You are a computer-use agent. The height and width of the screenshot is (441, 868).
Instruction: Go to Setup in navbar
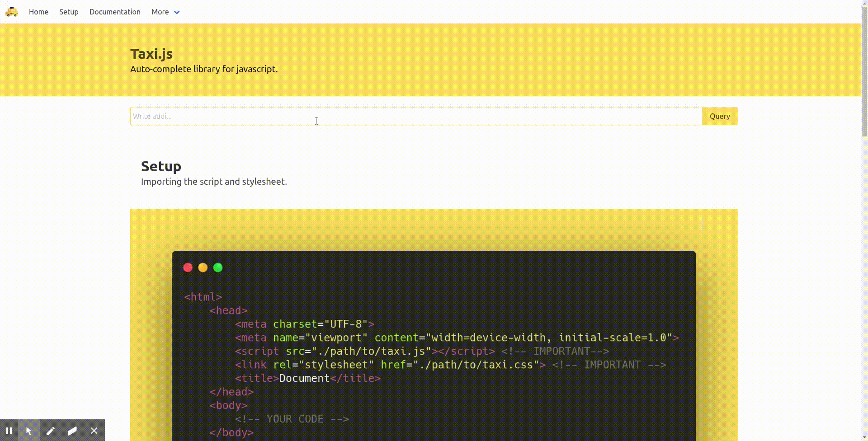pos(69,12)
